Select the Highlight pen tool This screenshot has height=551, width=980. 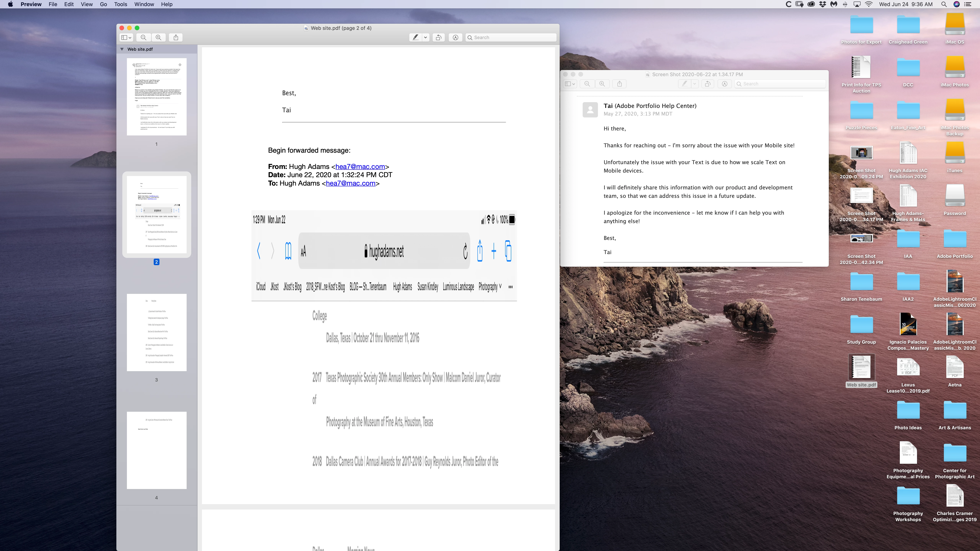(x=415, y=37)
